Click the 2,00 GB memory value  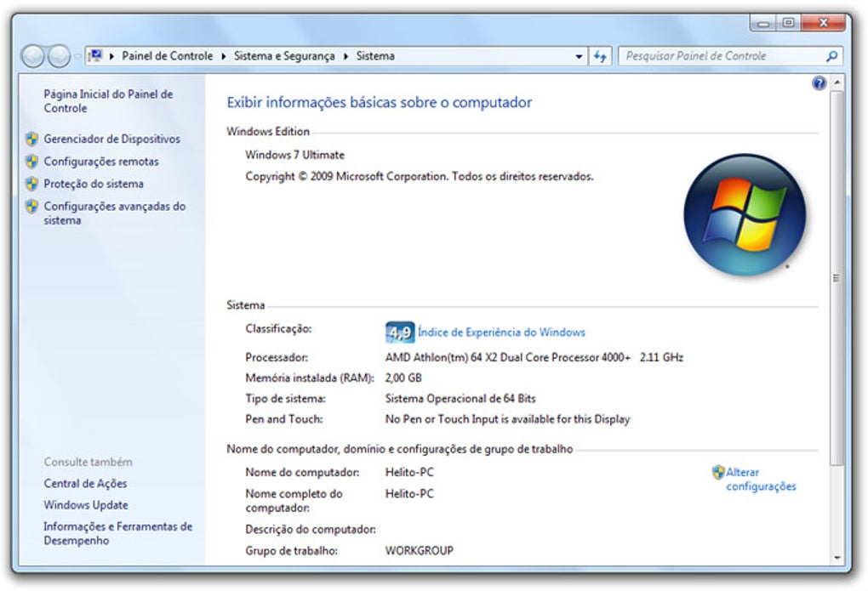pyautogui.click(x=403, y=378)
